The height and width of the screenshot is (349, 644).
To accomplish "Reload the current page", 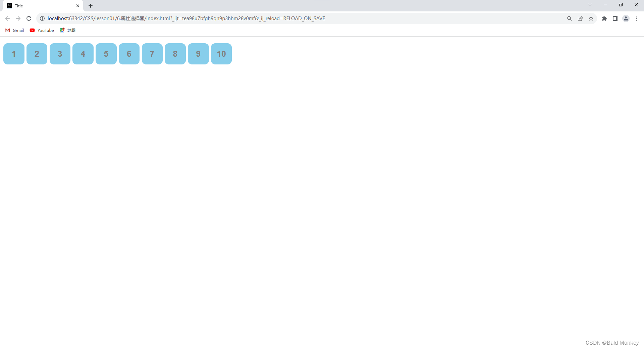I will click(x=29, y=18).
